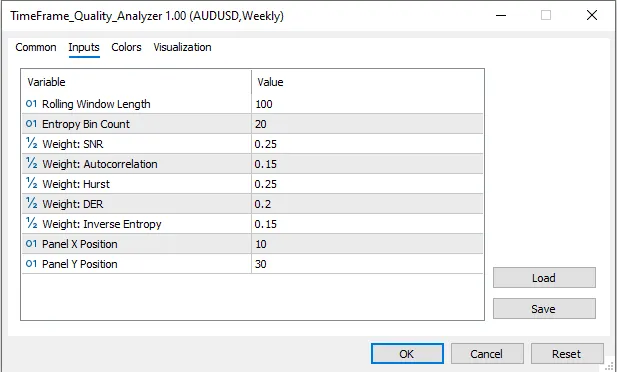The height and width of the screenshot is (372, 617).
Task: Click the fraction icon beside Weight: SNR
Action: 31,144
